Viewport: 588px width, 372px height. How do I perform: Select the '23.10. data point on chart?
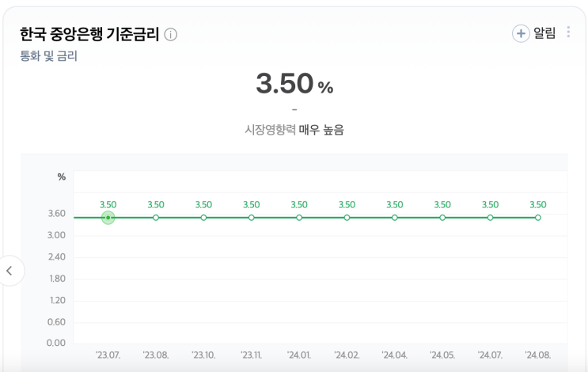[x=203, y=218]
